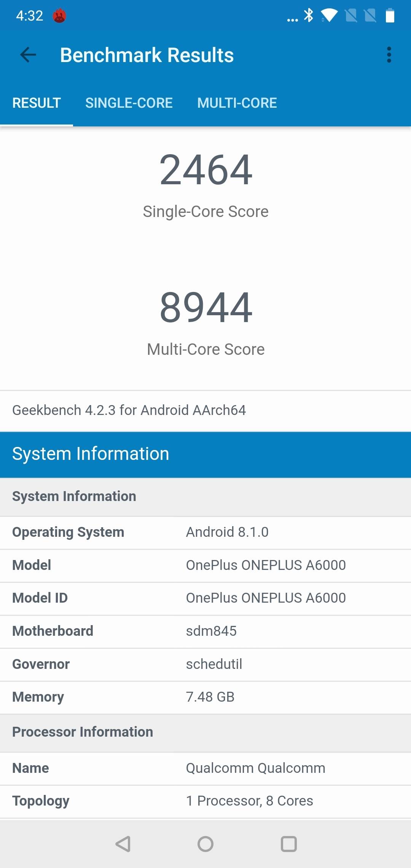
Task: Tap Geekbench 4.2.3 for Android AArch64 text
Action: tap(129, 410)
